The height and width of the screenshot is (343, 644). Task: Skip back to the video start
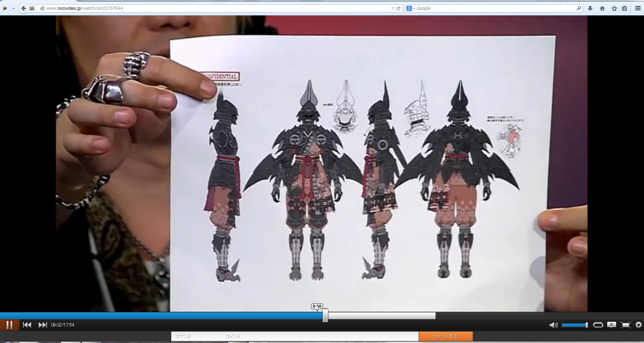click(x=27, y=325)
